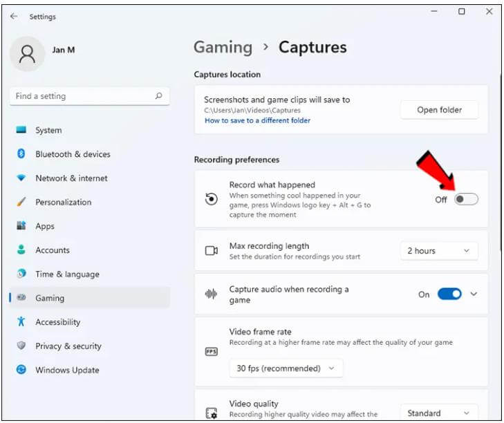Click the Find a setting search box
The height and width of the screenshot is (423, 504).
point(89,96)
